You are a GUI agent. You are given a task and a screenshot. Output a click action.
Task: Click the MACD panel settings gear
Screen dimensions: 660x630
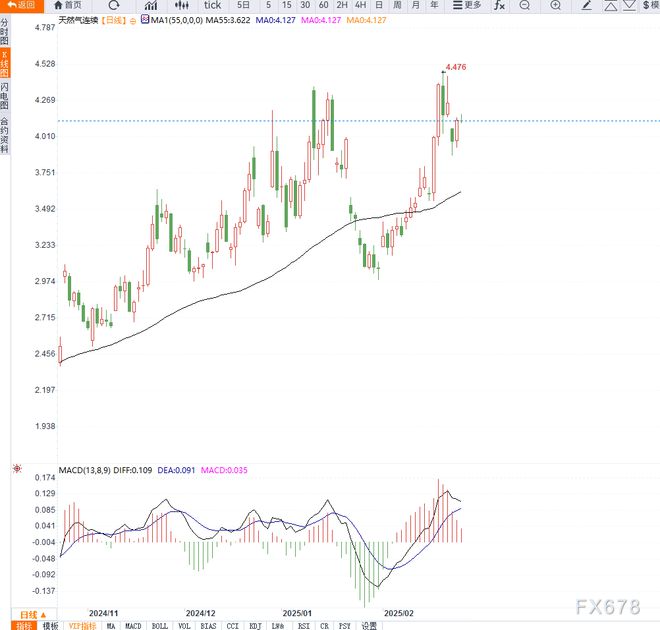pos(17,468)
